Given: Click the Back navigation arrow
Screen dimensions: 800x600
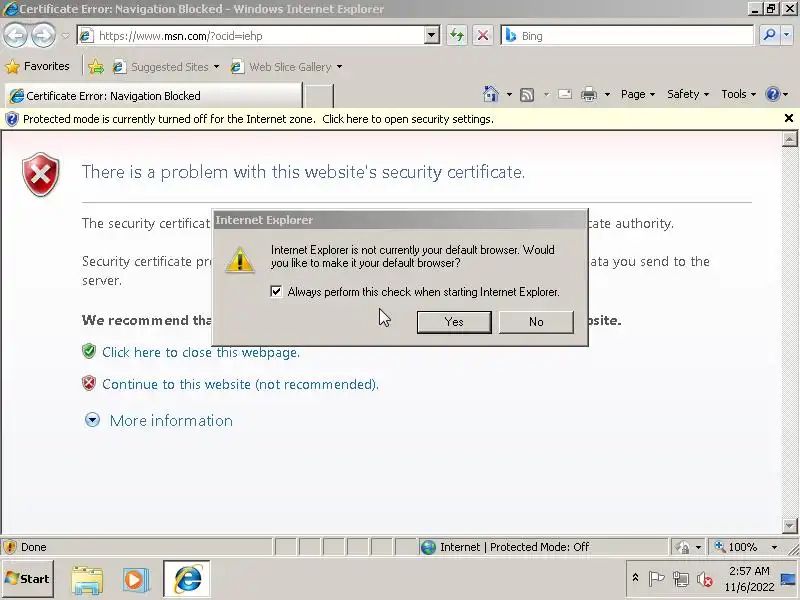Looking at the screenshot, I should [x=15, y=36].
